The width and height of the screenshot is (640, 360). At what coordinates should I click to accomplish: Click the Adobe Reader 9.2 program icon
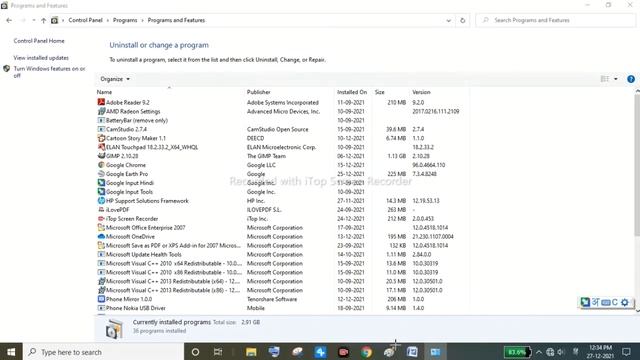[x=101, y=102]
